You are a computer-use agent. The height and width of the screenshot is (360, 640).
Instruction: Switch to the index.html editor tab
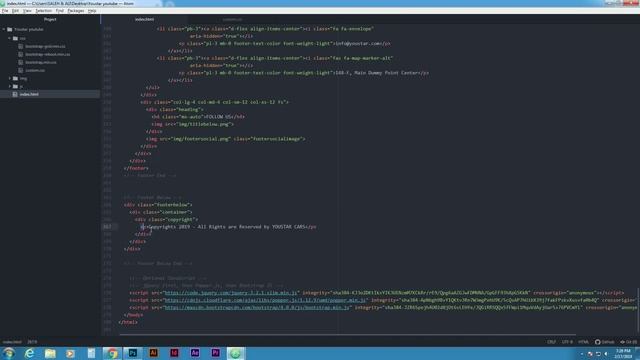(x=144, y=19)
